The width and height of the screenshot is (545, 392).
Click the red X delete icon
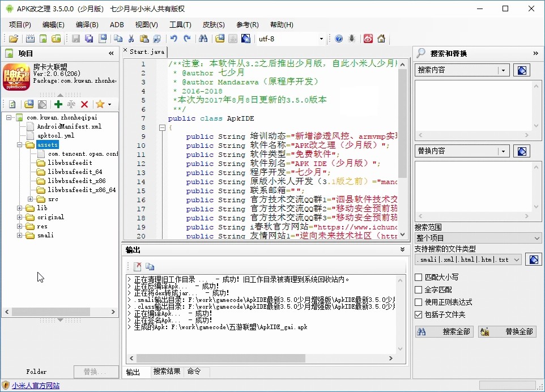coord(84,104)
